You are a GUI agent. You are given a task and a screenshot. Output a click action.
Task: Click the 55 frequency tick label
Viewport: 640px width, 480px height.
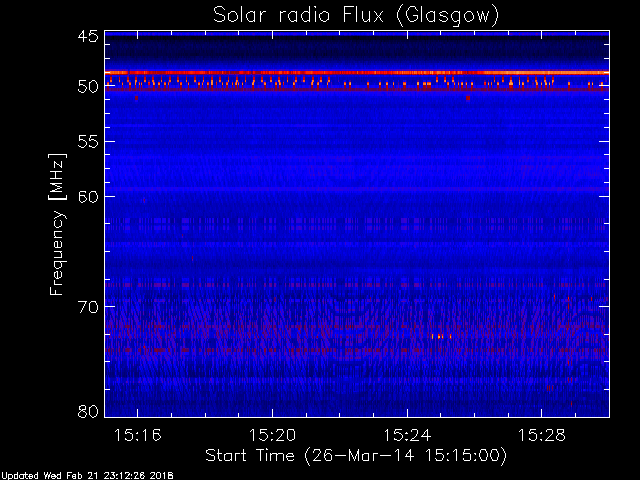(88, 142)
